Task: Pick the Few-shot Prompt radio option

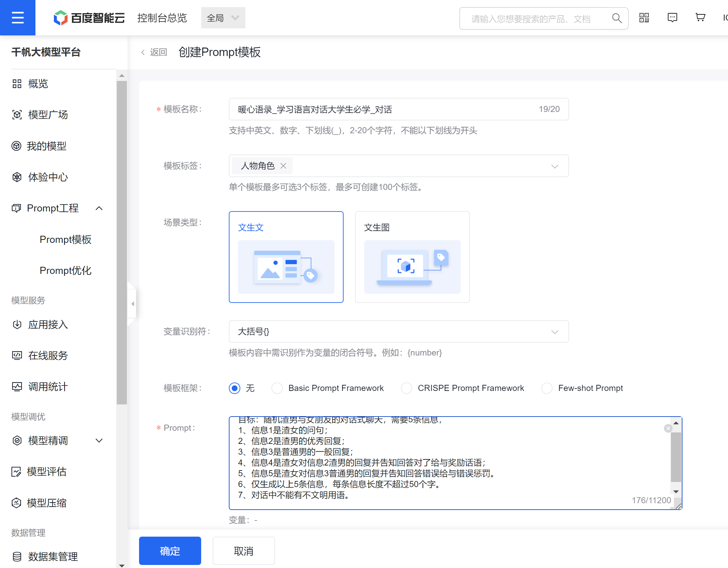Action: pos(547,388)
